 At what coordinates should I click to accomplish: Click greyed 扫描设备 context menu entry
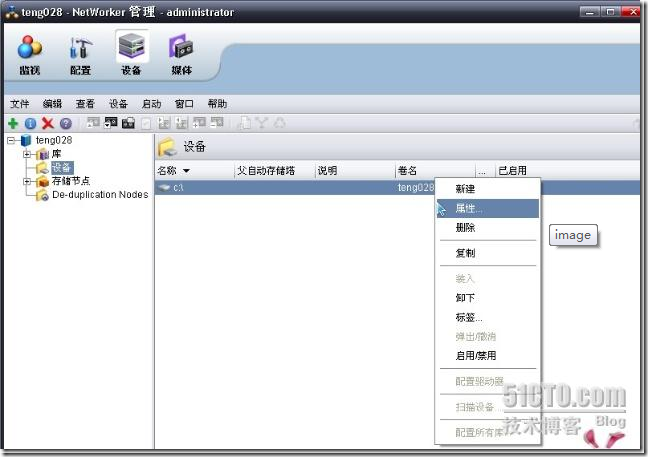[x=488, y=407]
